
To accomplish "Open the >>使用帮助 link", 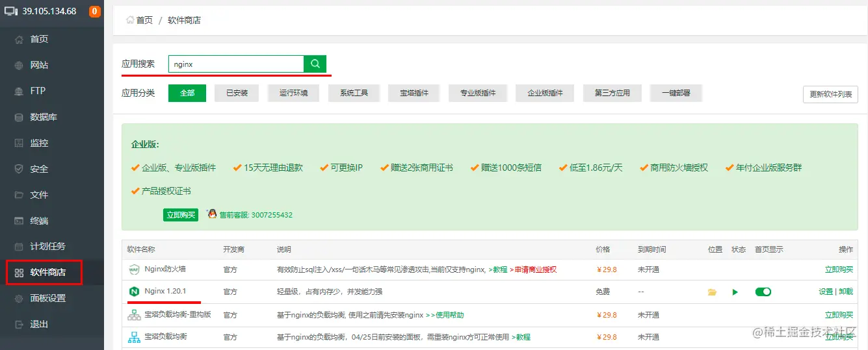I will [x=445, y=315].
